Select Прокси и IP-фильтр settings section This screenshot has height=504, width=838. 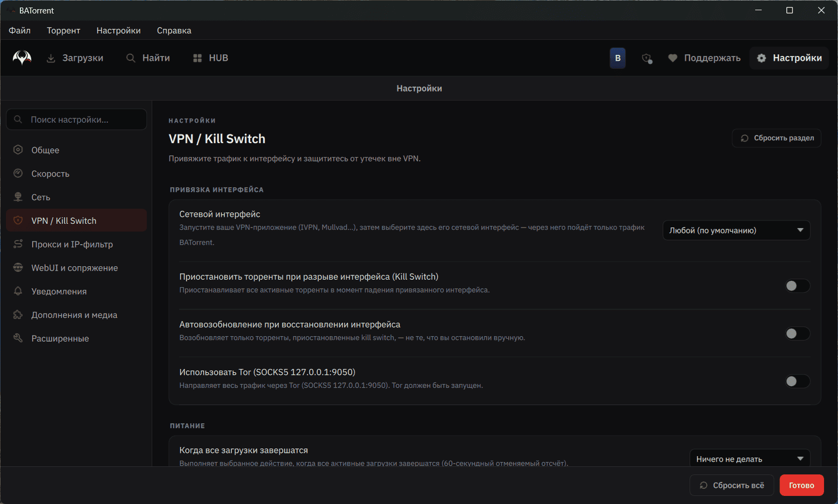pos(76,244)
